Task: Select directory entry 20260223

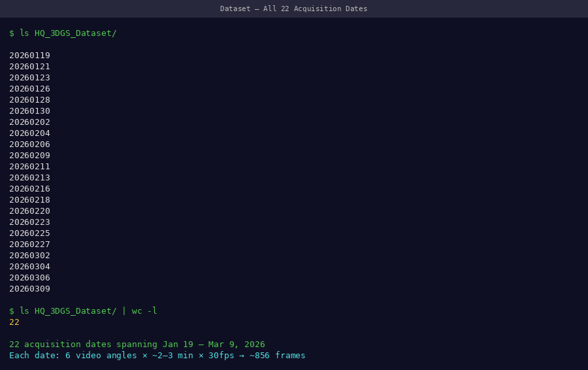Action: point(29,222)
